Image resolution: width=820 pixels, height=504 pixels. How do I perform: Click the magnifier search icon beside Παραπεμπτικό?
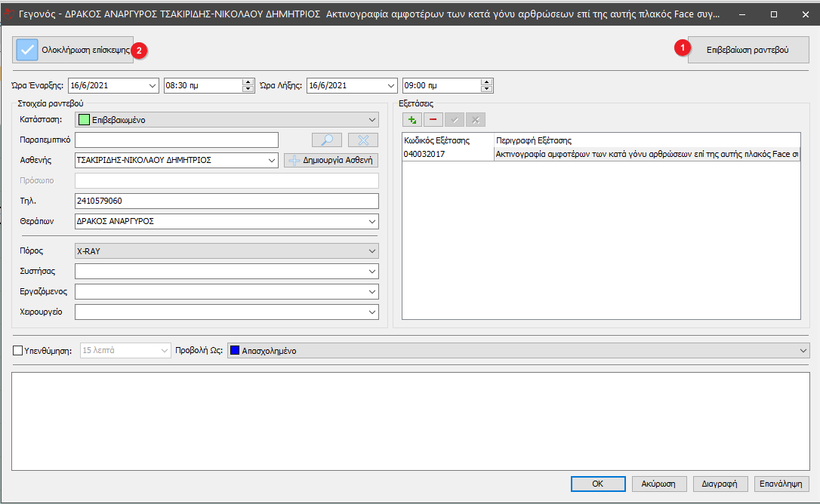coord(327,140)
